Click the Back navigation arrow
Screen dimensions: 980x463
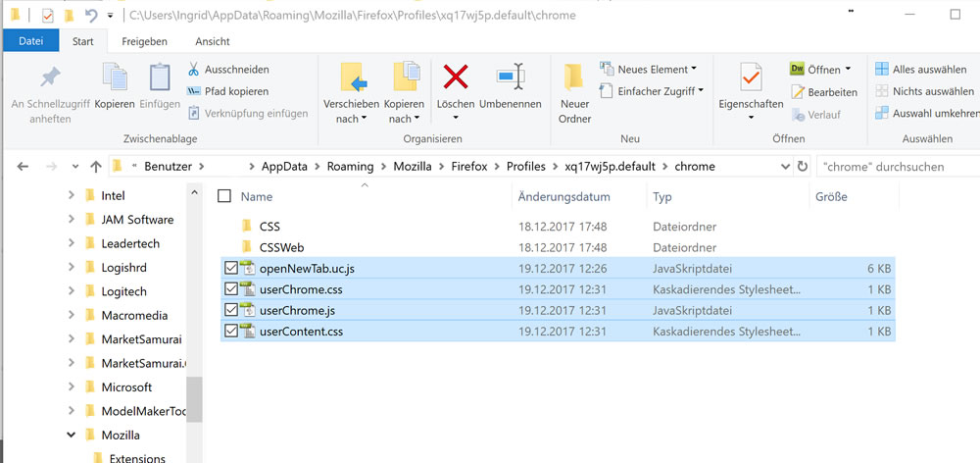click(x=23, y=167)
